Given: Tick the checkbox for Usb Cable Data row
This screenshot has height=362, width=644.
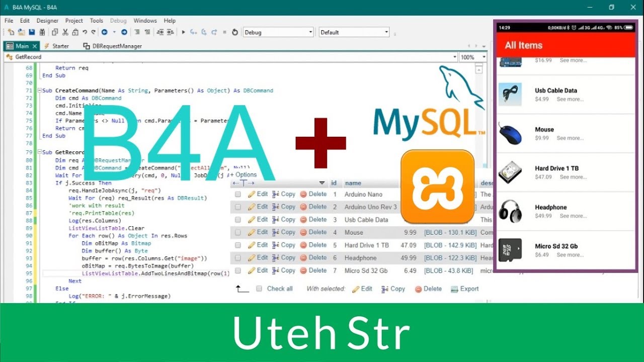Looking at the screenshot, I should point(238,220).
